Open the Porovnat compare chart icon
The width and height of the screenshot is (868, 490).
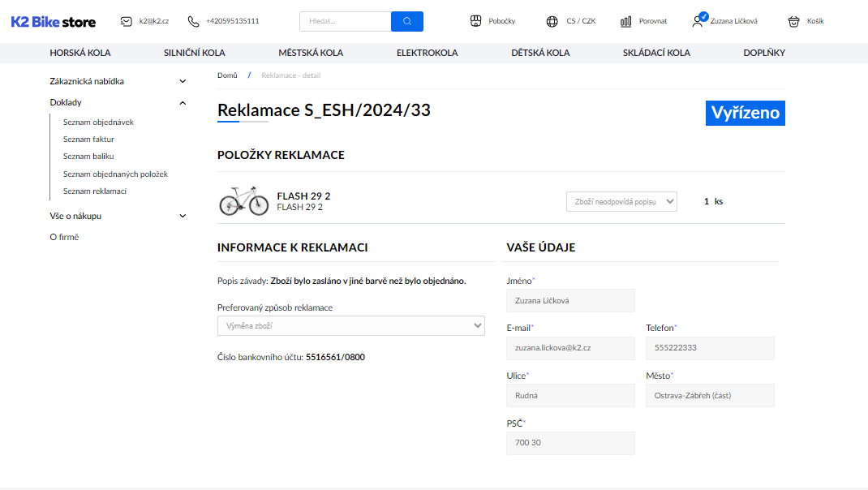[x=626, y=21]
